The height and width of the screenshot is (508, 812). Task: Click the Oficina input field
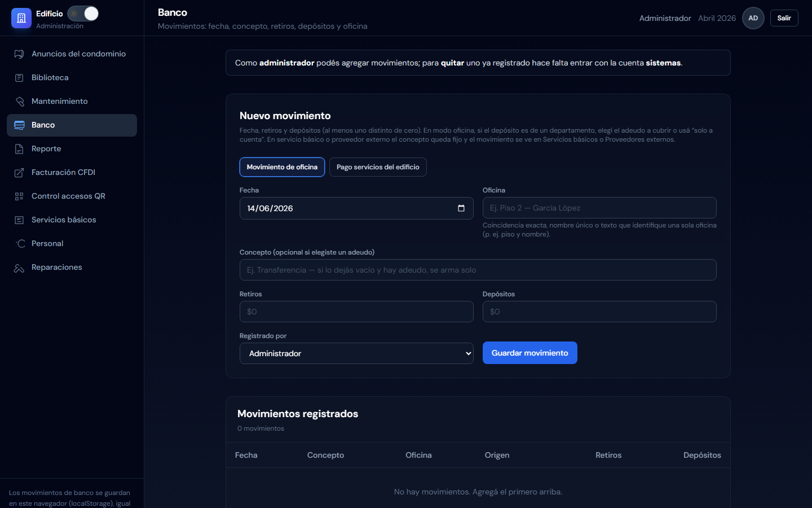tap(599, 208)
